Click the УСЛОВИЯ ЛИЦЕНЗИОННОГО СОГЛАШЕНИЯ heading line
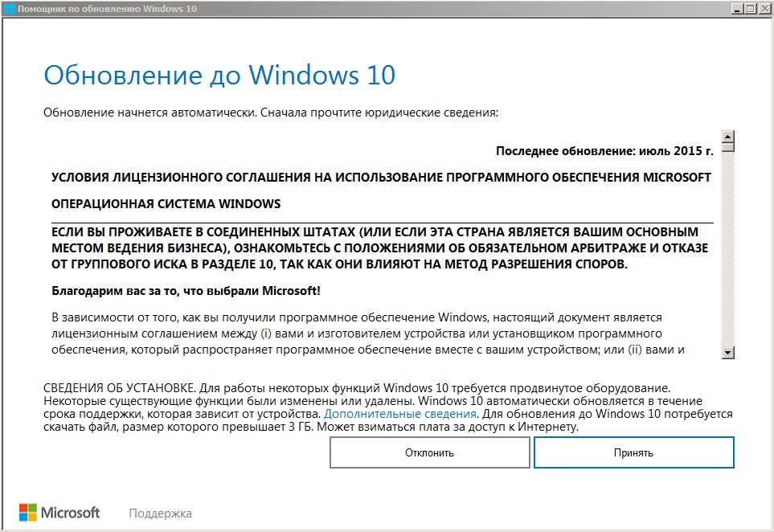The width and height of the screenshot is (774, 532). pos(381,177)
